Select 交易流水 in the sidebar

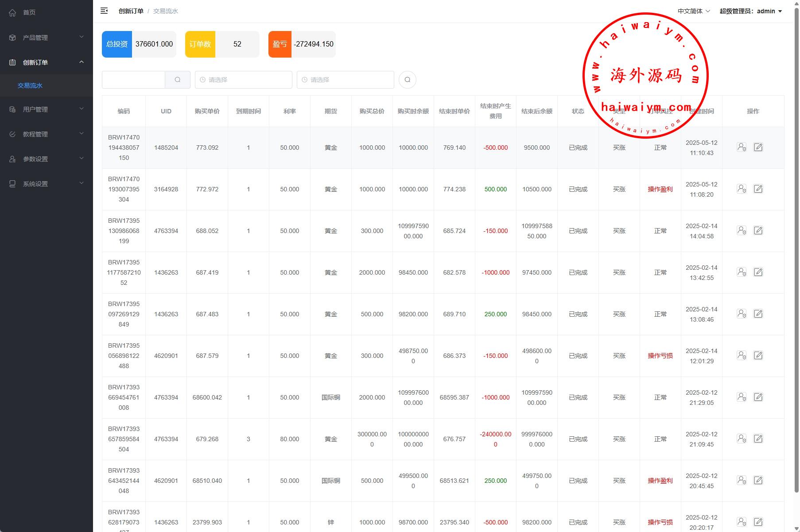(30, 85)
